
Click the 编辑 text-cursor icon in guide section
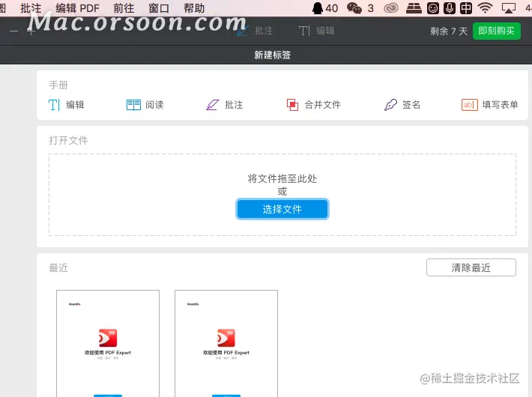click(x=54, y=105)
